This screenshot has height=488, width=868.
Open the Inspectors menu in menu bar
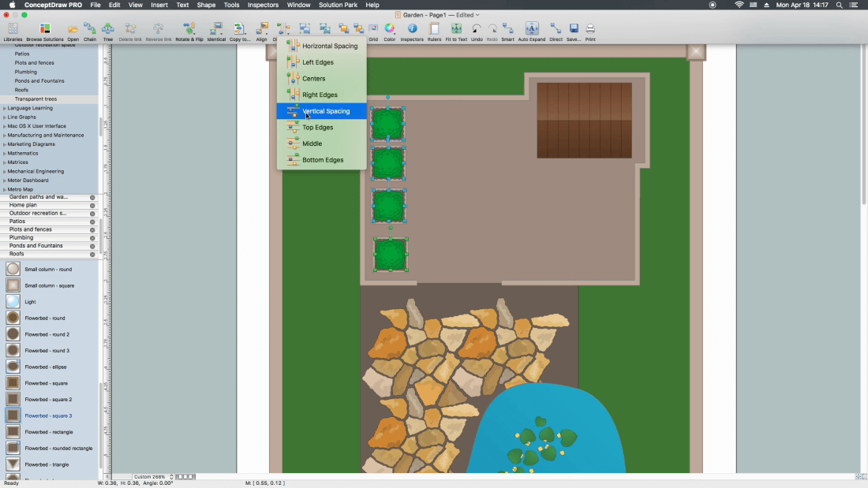pos(263,5)
